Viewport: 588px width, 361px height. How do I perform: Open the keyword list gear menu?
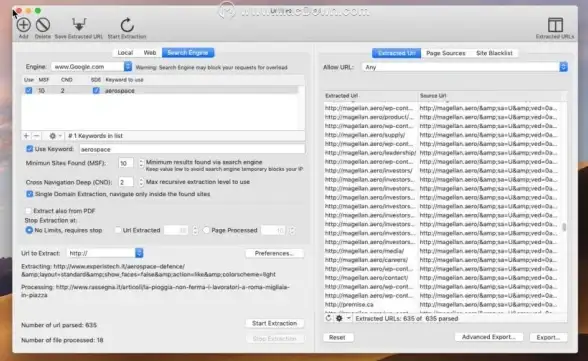pos(55,136)
